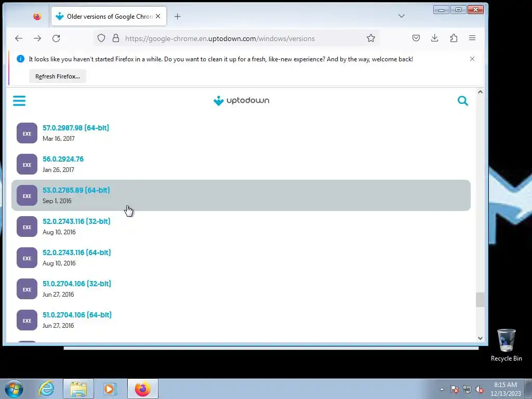Click the Jan 26, 2017 date text
The width and height of the screenshot is (532, 399).
pyautogui.click(x=58, y=170)
